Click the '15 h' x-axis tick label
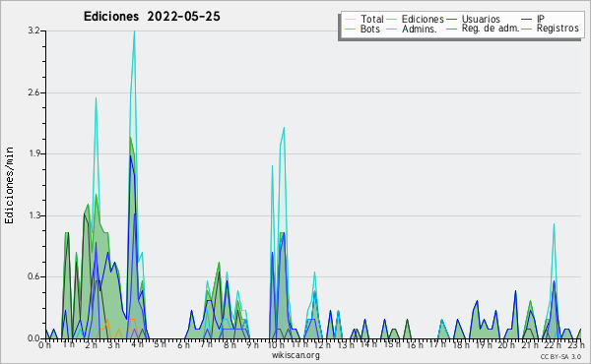This screenshot has width=591, height=364. click(392, 344)
